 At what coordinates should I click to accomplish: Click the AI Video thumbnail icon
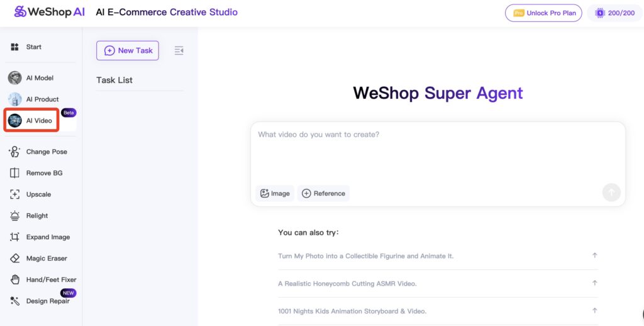(15, 120)
